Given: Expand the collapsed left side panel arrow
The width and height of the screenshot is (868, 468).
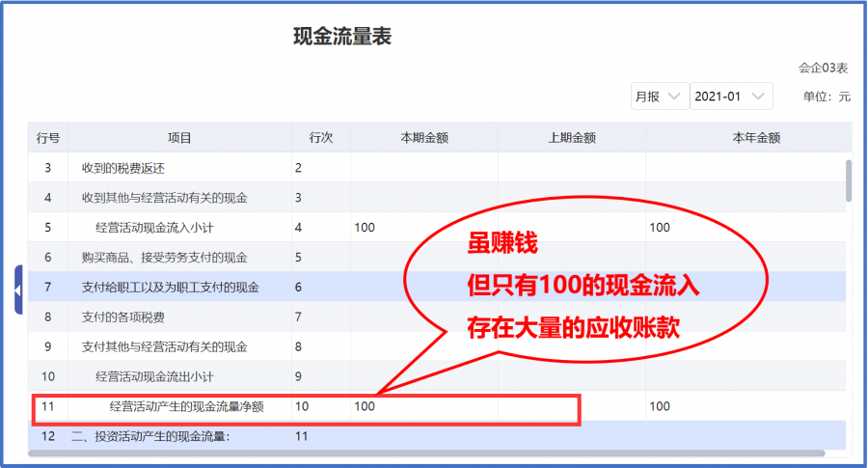Looking at the screenshot, I should tap(18, 289).
